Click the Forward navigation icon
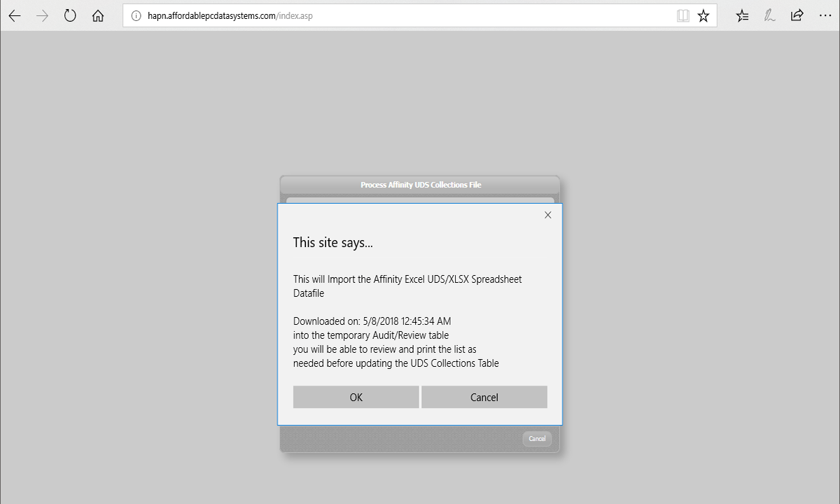 click(42, 15)
